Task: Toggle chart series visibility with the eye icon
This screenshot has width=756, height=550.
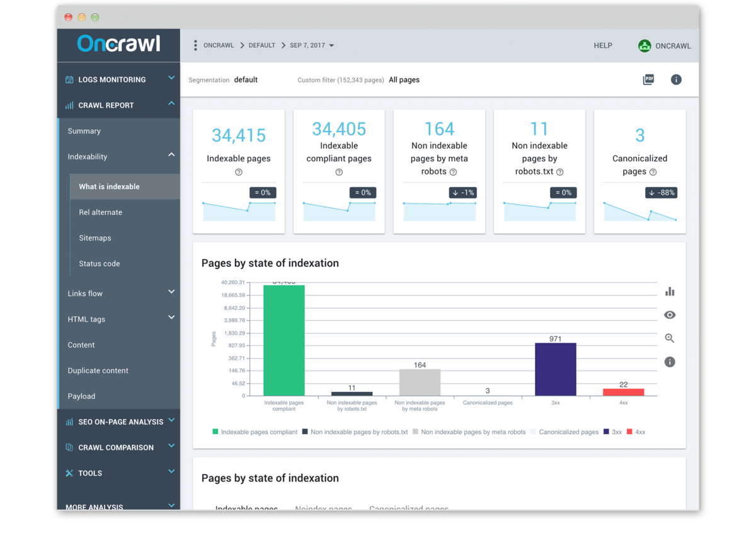Action: point(670,314)
